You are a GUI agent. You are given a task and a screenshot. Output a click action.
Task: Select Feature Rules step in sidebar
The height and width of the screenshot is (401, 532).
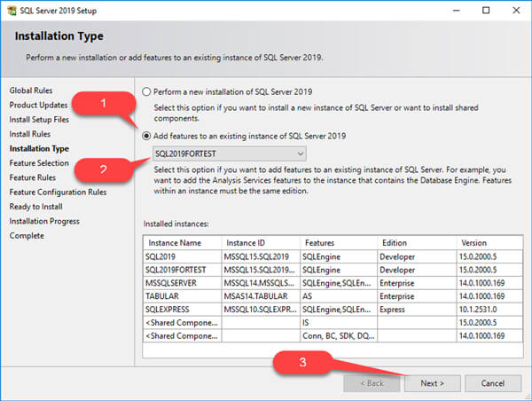click(x=33, y=177)
